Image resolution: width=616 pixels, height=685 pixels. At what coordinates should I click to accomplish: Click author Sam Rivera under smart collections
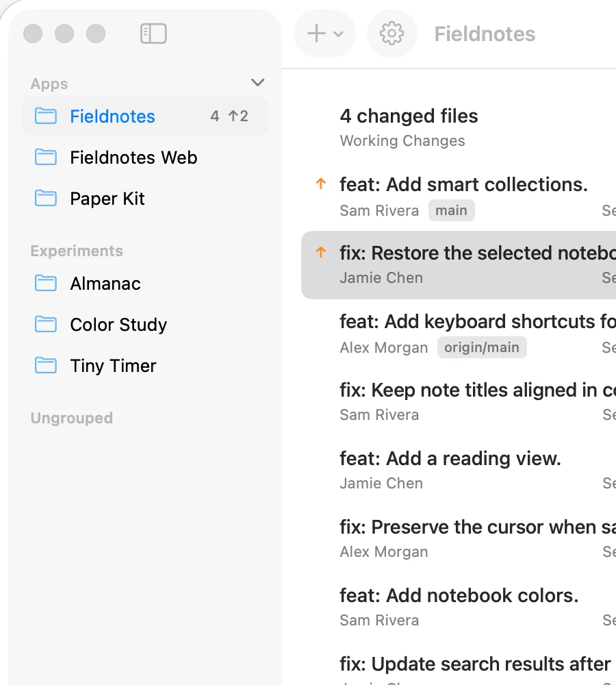tap(379, 210)
